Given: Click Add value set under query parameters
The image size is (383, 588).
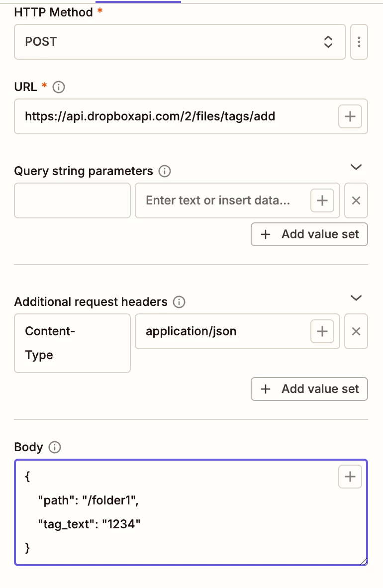Looking at the screenshot, I should coord(309,234).
